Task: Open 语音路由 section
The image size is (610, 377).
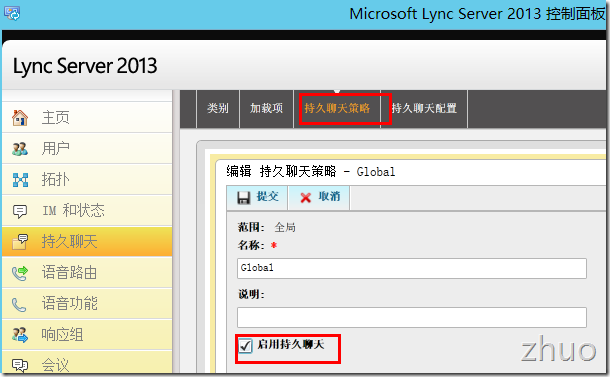Action: [x=87, y=273]
